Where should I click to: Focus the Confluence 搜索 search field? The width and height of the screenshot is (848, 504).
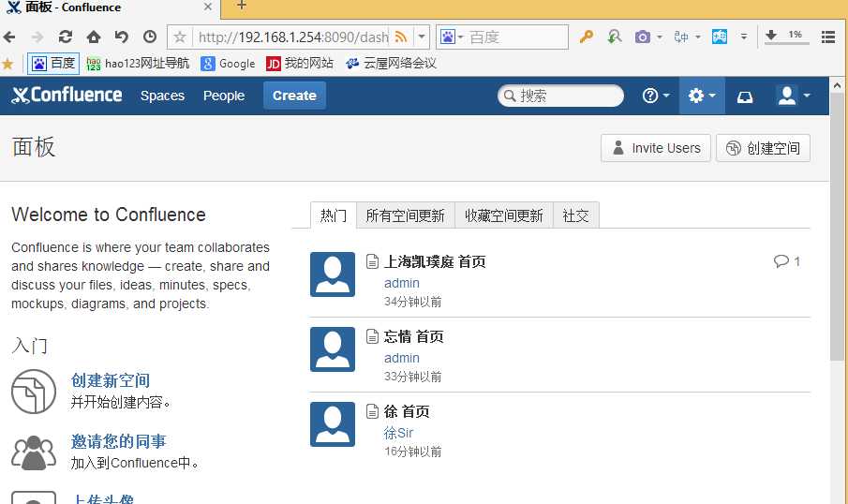click(x=560, y=96)
